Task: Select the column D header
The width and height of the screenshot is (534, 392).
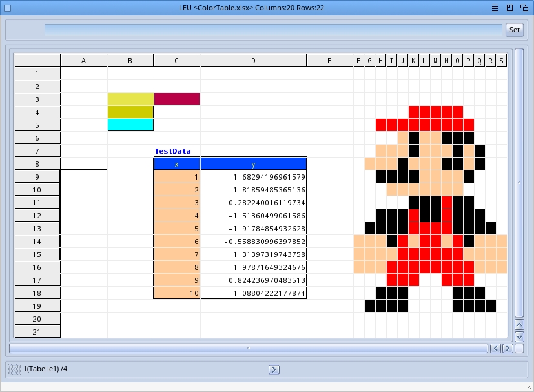Action: [253, 61]
